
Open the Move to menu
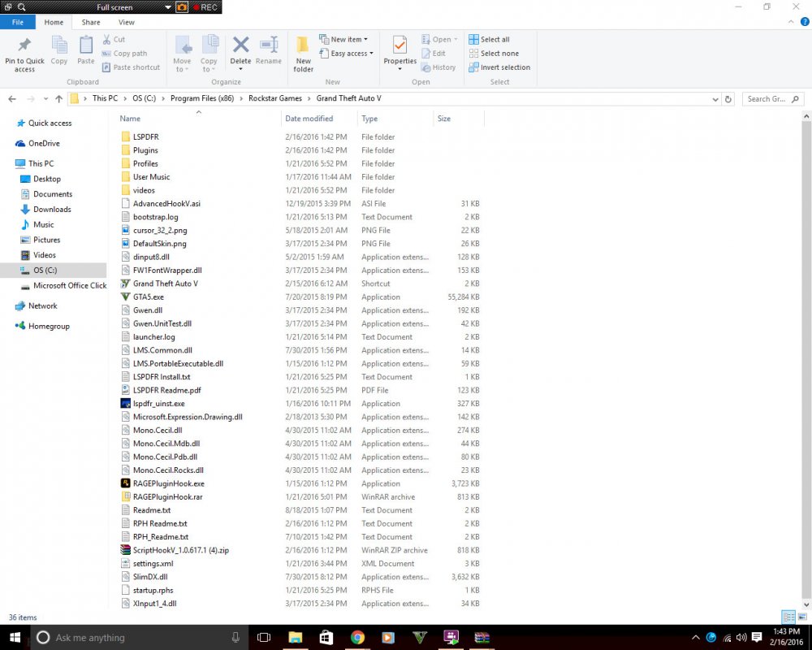[x=182, y=54]
